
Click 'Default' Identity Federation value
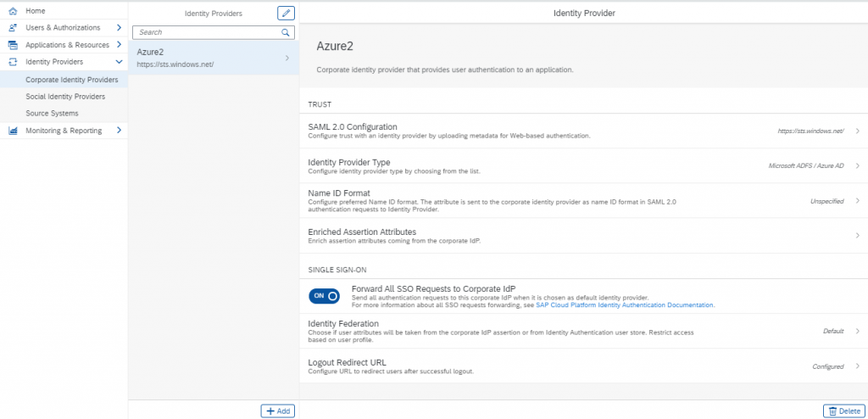[x=833, y=331]
